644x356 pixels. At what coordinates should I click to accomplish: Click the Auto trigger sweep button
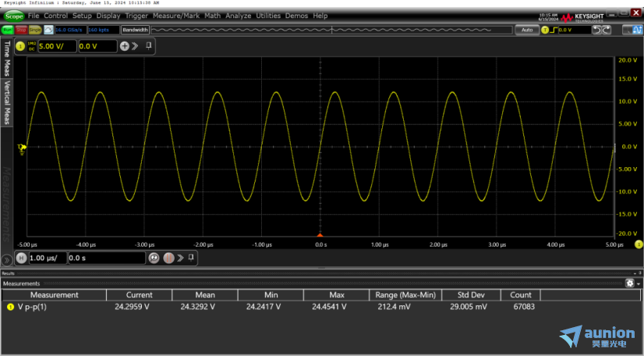tap(527, 30)
